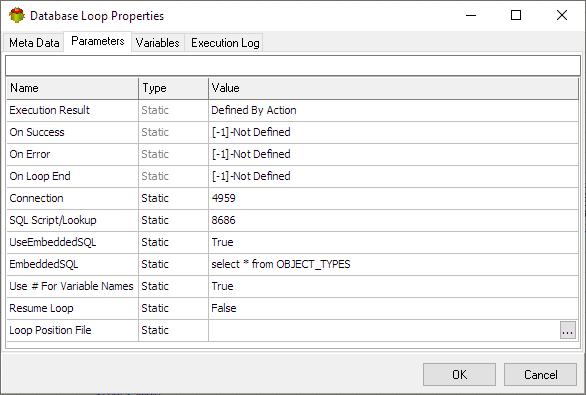The height and width of the screenshot is (395, 586).
Task: Click the greyed Static type of On Success
Action: 155,132
